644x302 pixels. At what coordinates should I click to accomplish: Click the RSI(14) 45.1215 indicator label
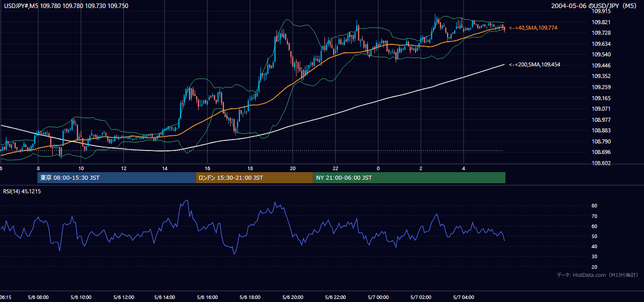point(22,191)
